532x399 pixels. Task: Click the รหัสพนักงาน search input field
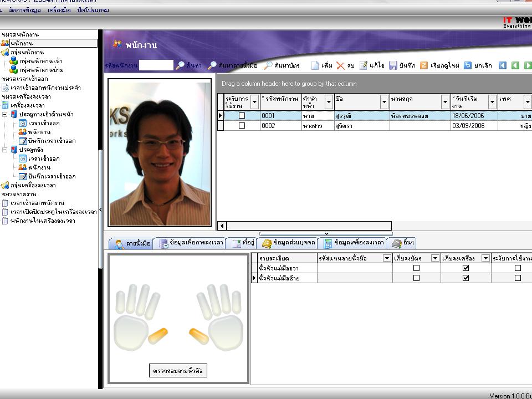click(156, 65)
